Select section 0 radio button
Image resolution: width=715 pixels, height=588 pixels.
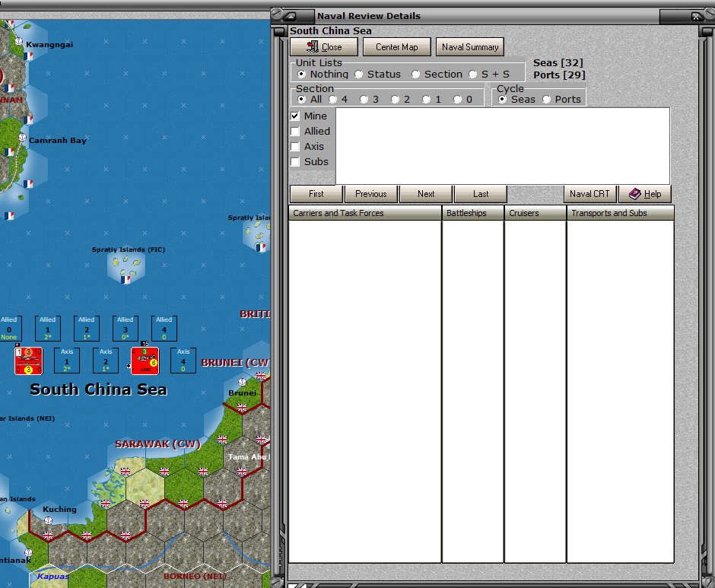457,100
